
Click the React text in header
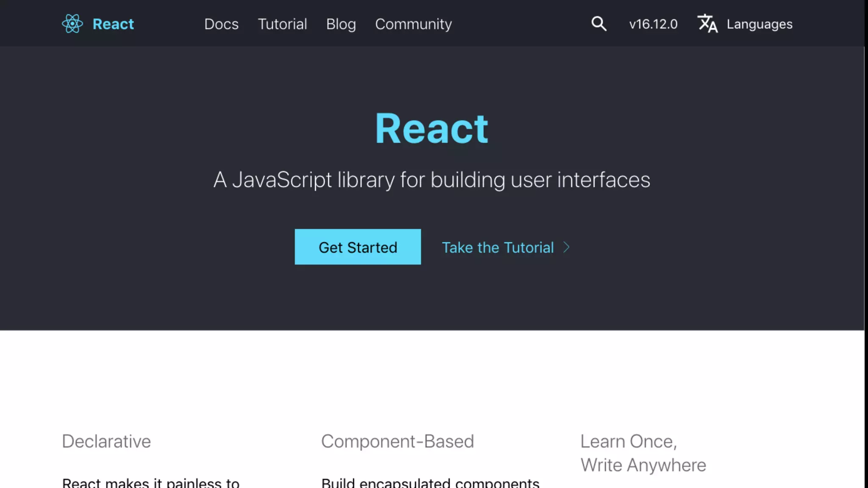tap(113, 24)
